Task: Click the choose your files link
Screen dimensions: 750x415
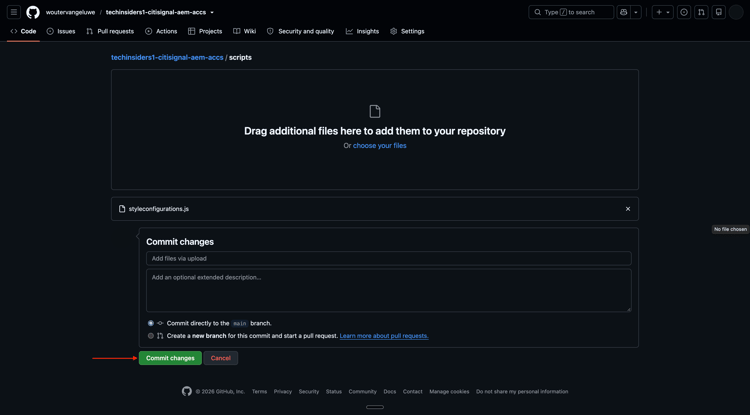Action: (380, 146)
